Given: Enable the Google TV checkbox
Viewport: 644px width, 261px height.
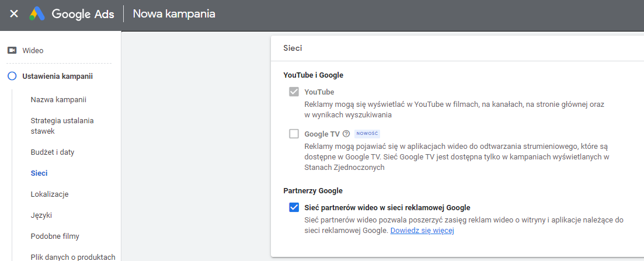Looking at the screenshot, I should coord(294,134).
